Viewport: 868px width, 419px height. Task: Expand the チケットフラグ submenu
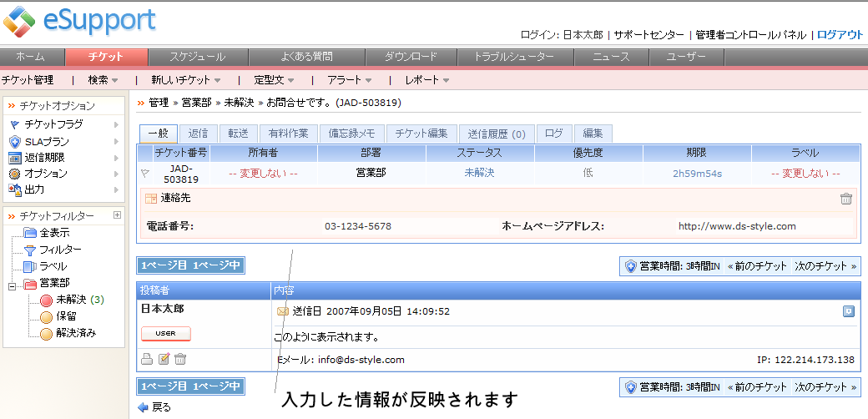116,124
